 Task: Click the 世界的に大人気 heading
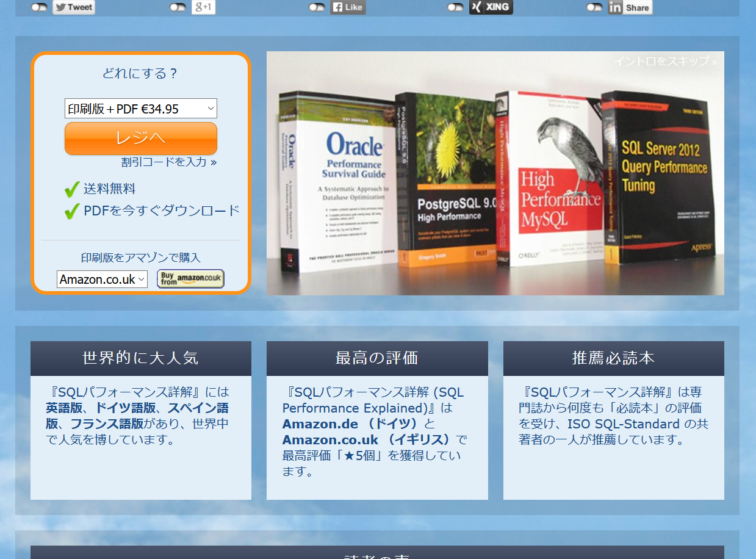(141, 358)
